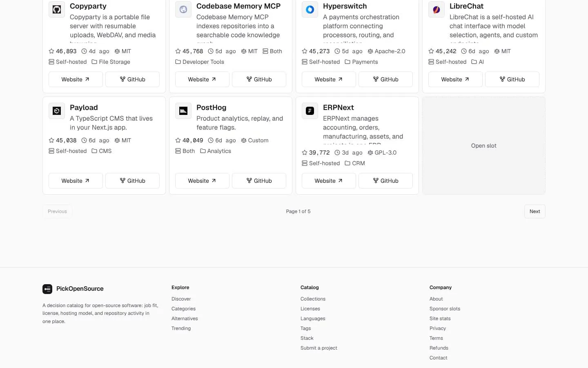Click the ERPNext logo icon
This screenshot has width=588, height=368.
click(x=310, y=111)
